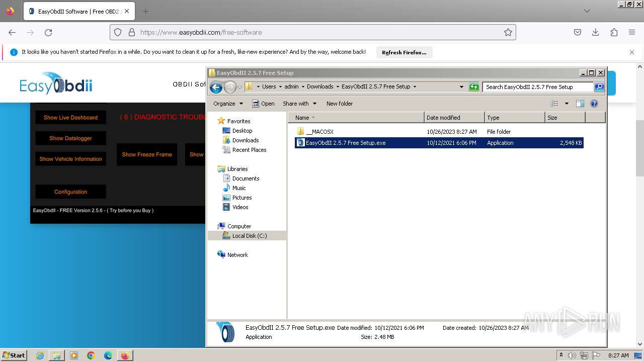Viewport: 644px width, 362px height.
Task: Click admin in address breadcrumb
Action: click(x=291, y=86)
